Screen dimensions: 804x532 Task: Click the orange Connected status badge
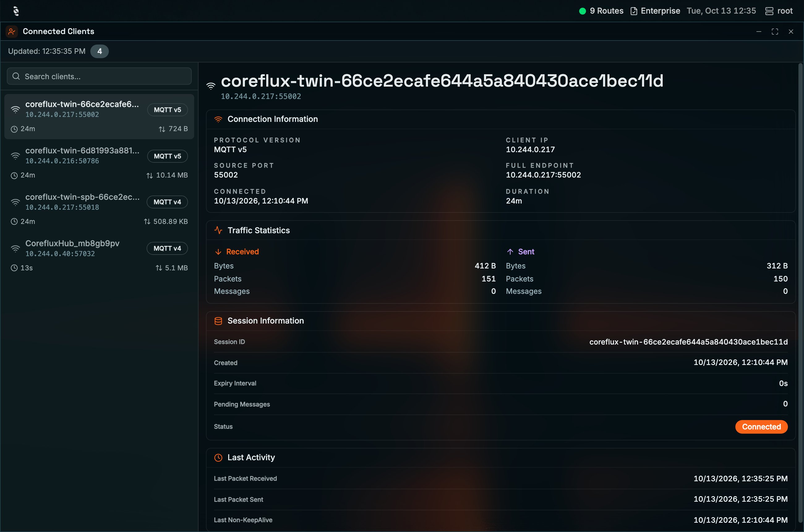[761, 427]
